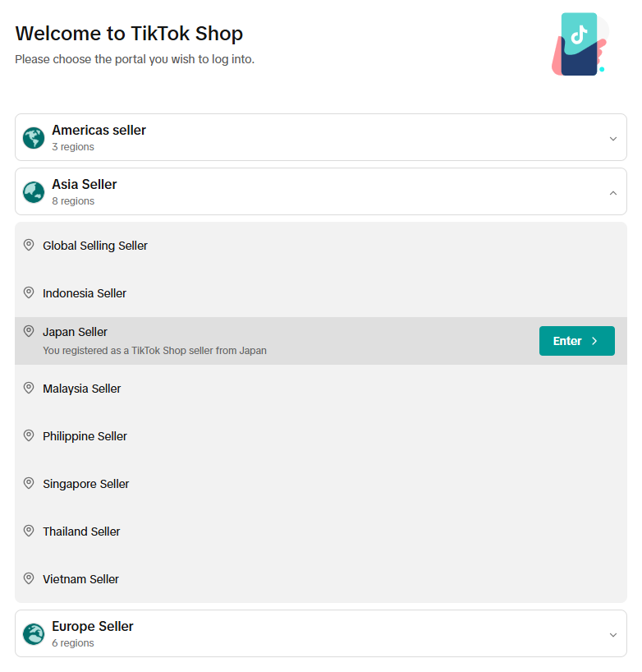Click the Asia Seller globe icon

pos(34,192)
